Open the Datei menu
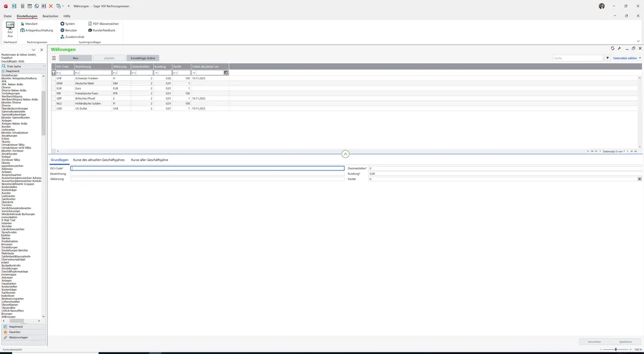Viewport: 644px width, 354px height. tap(8, 17)
